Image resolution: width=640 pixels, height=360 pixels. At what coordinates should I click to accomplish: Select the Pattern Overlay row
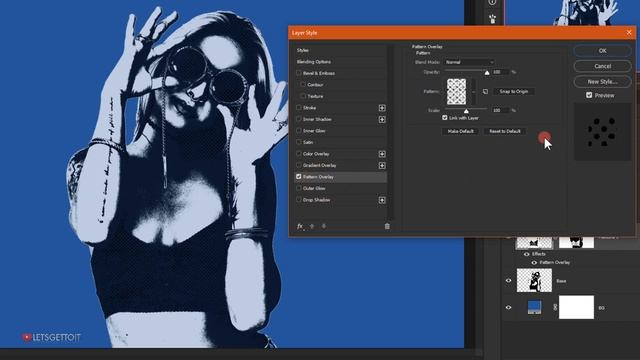click(341, 177)
